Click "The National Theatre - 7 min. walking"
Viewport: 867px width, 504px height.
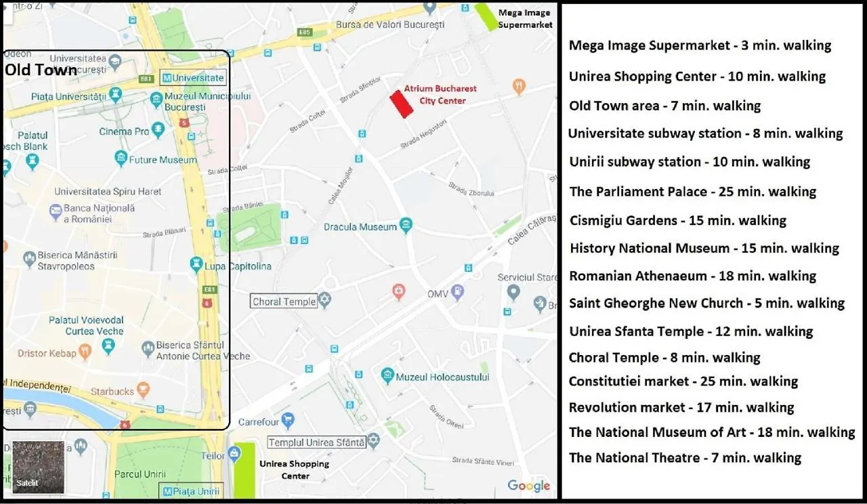click(685, 458)
